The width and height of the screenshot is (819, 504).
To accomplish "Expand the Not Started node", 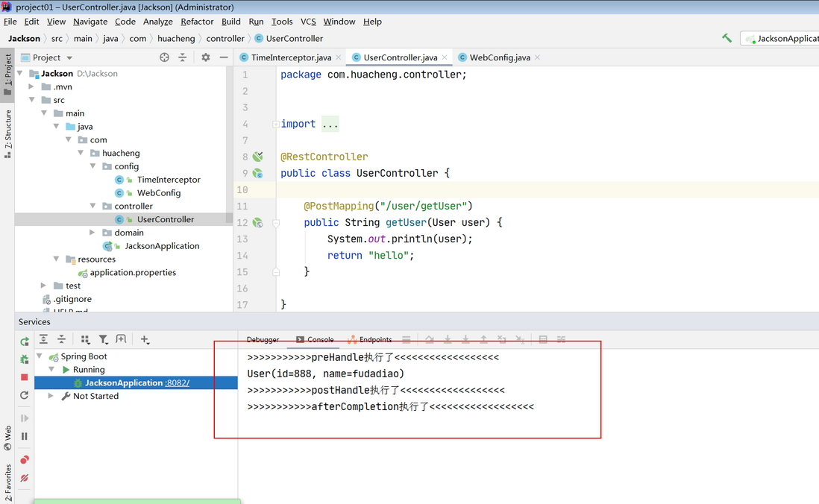I will 51,396.
